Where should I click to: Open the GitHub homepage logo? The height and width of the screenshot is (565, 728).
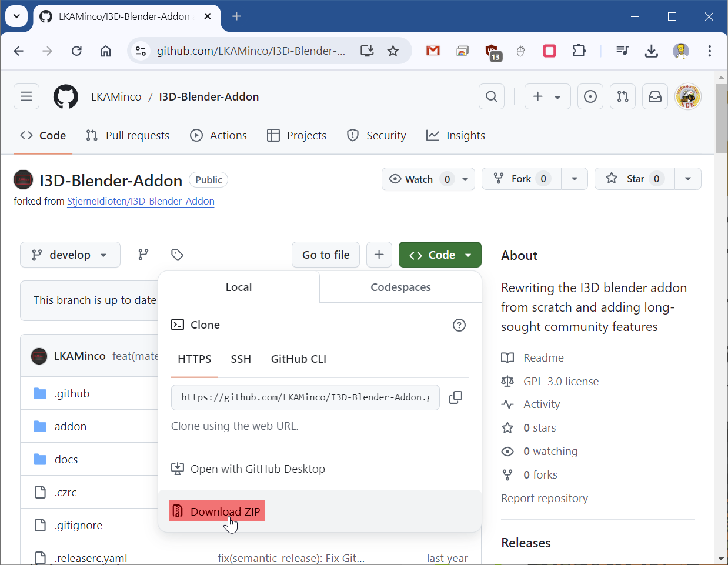coord(66,96)
